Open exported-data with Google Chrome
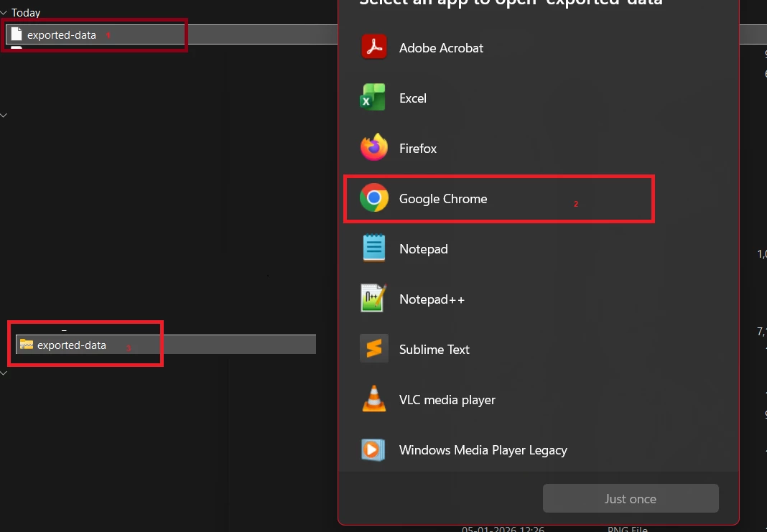Viewport: 767px width, 532px height. (538, 199)
